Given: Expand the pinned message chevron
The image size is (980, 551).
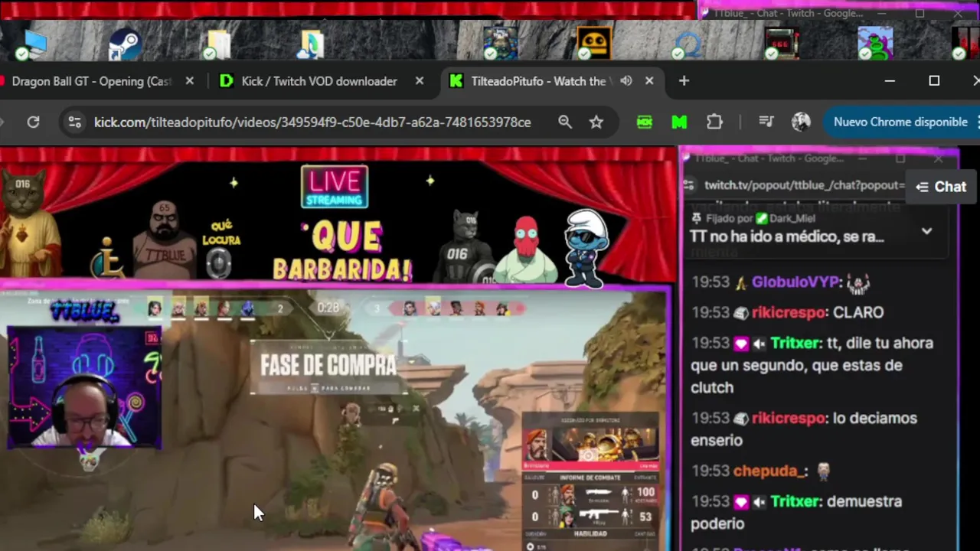Looking at the screenshot, I should coord(926,231).
